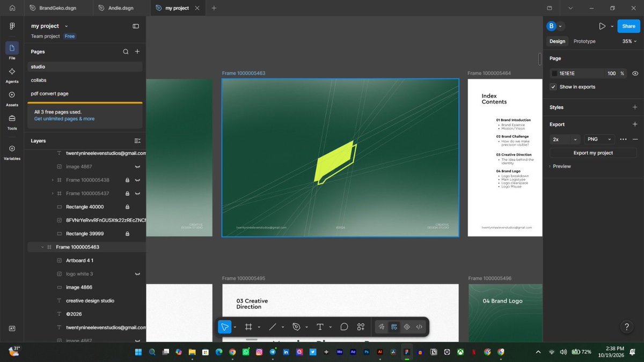Open the Assets panel in left sidebar
This screenshot has height=362, width=644.
click(x=12, y=98)
